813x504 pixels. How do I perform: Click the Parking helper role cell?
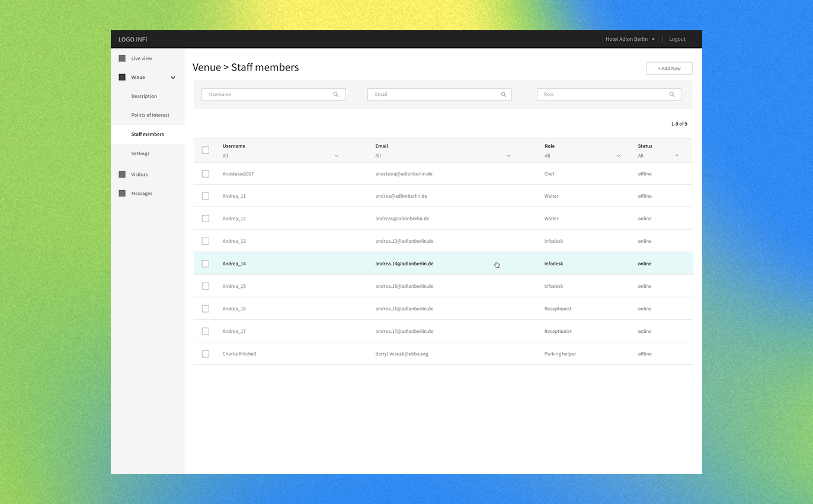[560, 354]
